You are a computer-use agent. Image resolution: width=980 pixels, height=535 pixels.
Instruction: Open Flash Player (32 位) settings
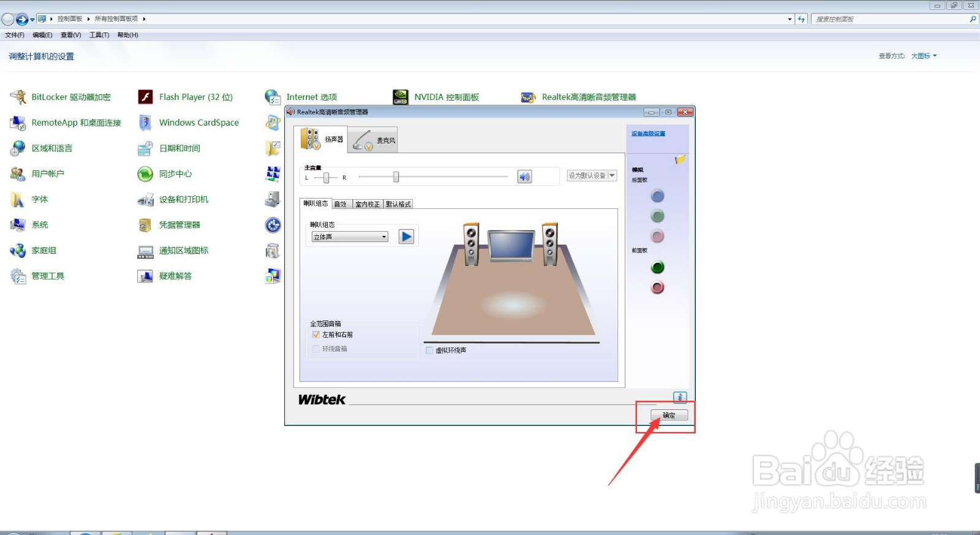pyautogui.click(x=185, y=97)
